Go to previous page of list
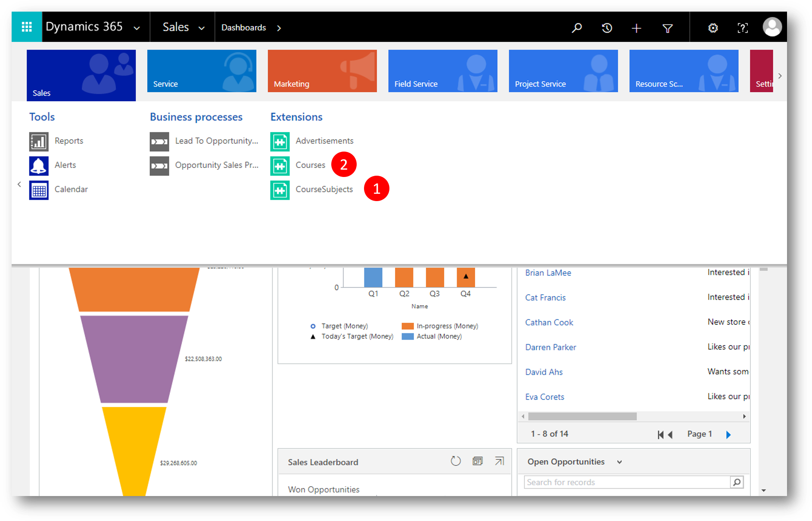The image size is (812, 521). tap(670, 434)
